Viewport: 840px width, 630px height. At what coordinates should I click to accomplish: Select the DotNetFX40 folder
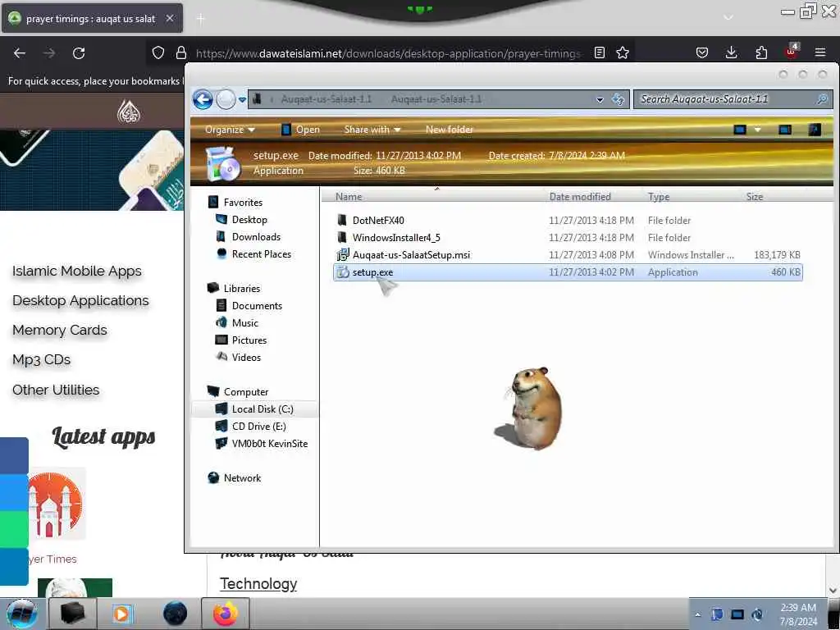coord(377,220)
